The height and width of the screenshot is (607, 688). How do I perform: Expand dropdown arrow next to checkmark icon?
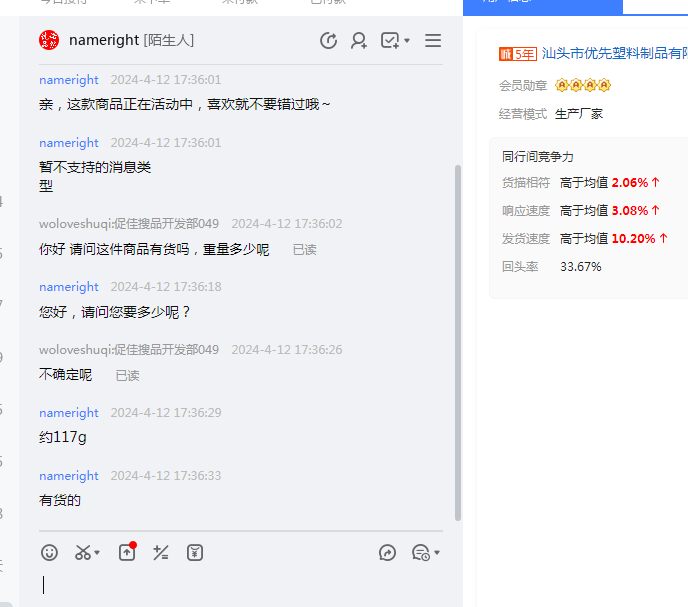tap(407, 41)
